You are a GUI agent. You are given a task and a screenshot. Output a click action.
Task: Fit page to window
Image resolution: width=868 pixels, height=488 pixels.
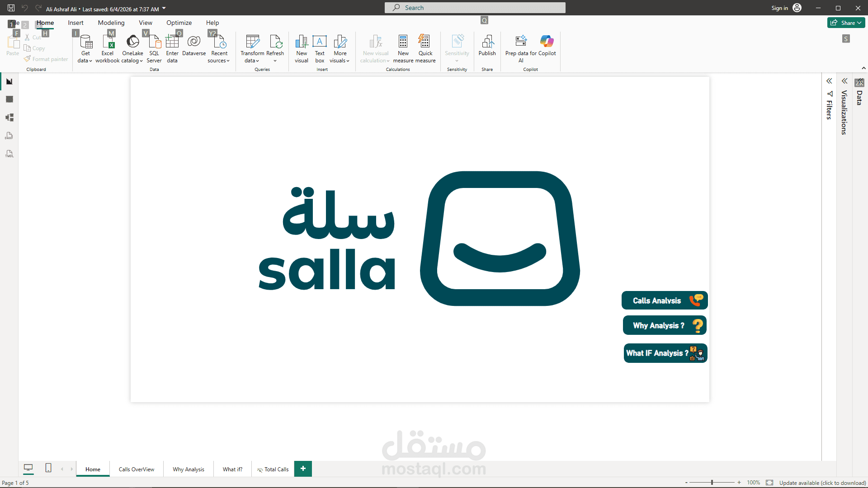(x=769, y=483)
